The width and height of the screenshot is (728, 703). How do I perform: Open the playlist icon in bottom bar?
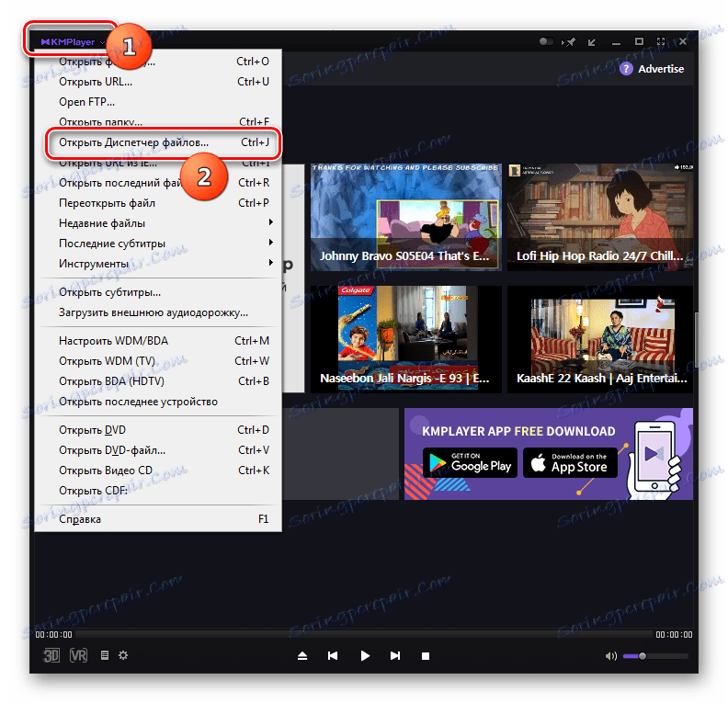tap(105, 655)
